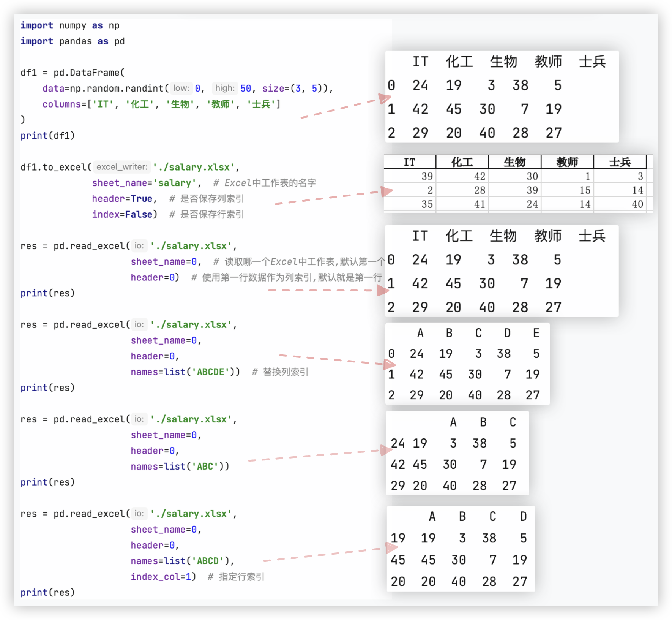The width and height of the screenshot is (672, 620).
Task: Click the names=list('ABCD') argument
Action: point(182,561)
